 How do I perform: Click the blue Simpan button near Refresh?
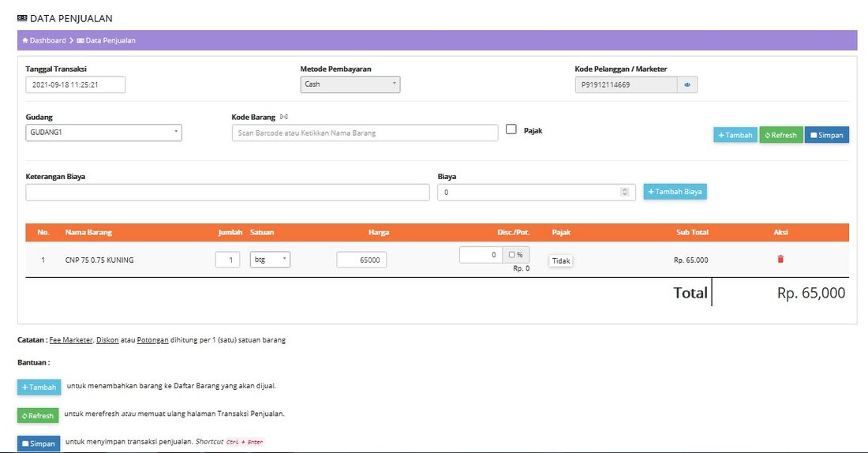point(826,135)
